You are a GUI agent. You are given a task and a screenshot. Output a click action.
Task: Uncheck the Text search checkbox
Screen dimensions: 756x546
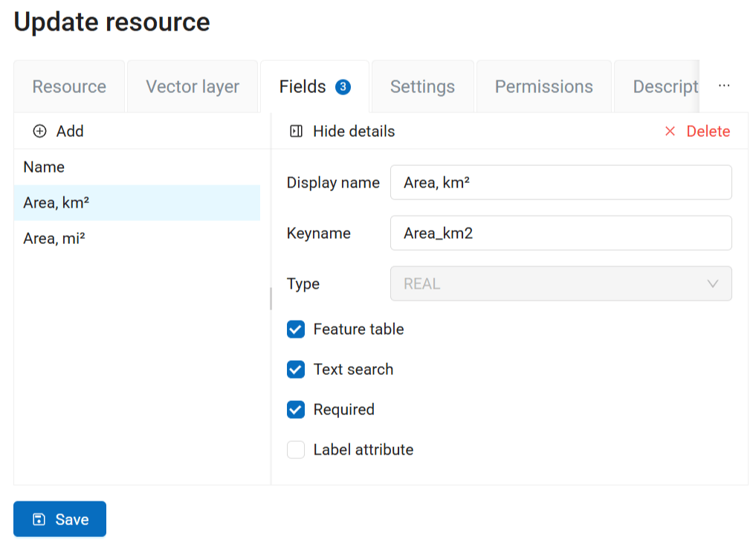(296, 370)
